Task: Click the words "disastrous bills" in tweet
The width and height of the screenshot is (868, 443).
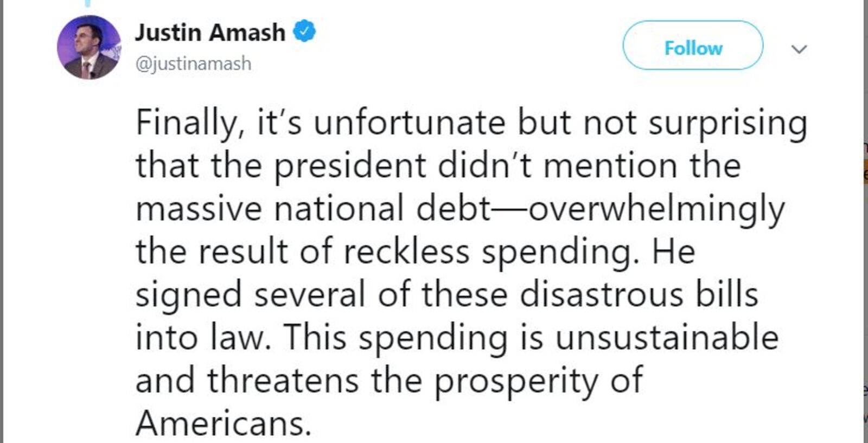Action: coord(639,295)
